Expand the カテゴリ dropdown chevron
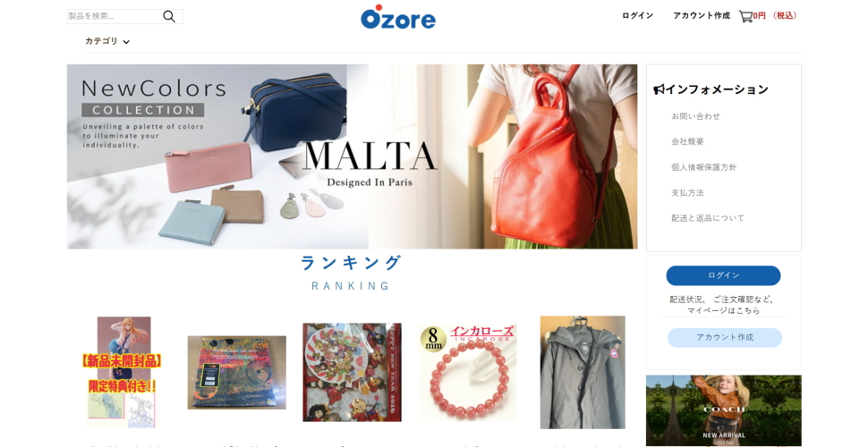The image size is (868, 447). coord(126,41)
